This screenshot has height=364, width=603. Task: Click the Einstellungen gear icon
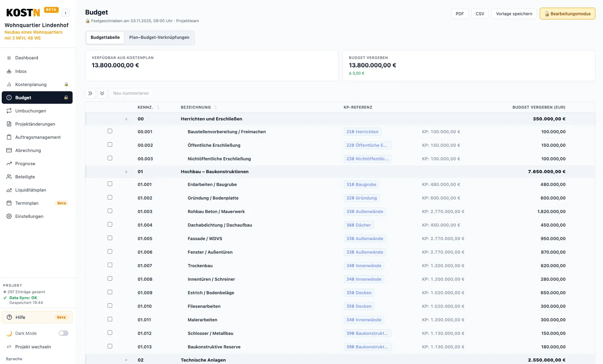pos(9,217)
